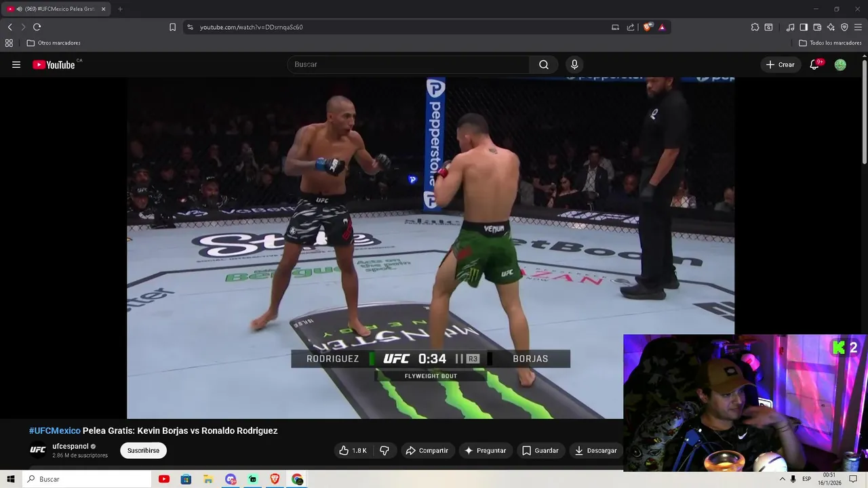Like the video with the thumbs-up button

353,451
